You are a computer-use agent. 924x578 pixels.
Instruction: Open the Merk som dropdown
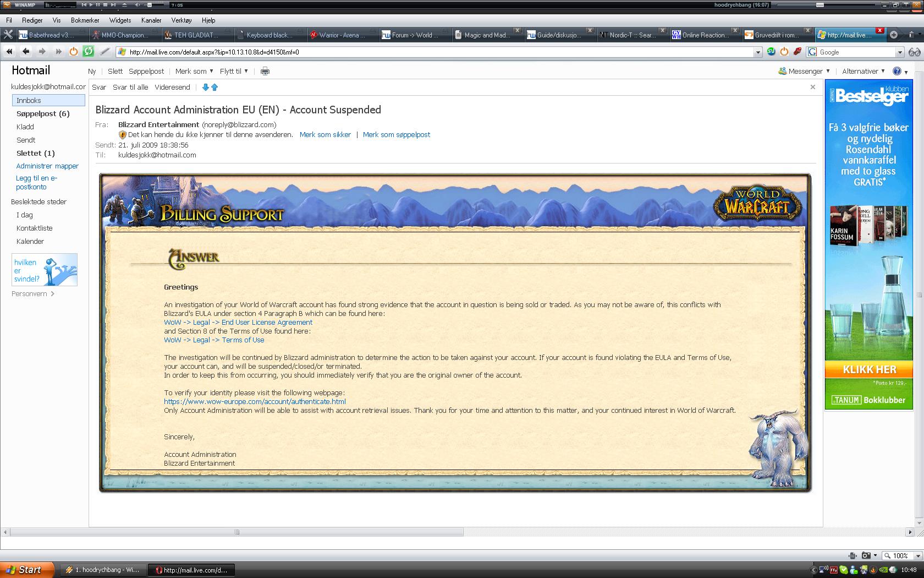194,71
